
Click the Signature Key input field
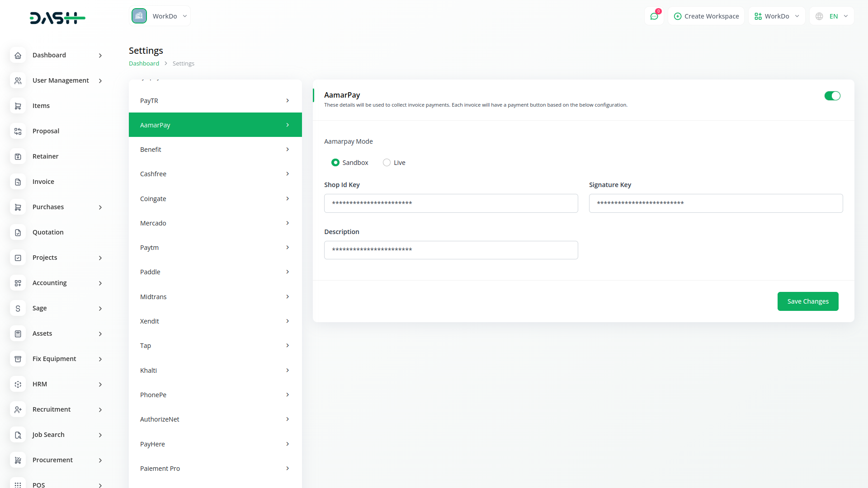[x=716, y=203]
